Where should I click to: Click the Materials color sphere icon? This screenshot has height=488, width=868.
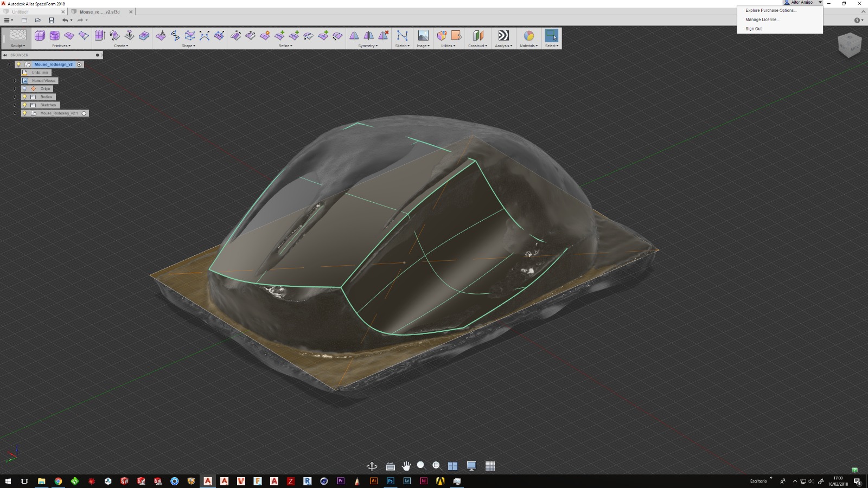click(528, 36)
